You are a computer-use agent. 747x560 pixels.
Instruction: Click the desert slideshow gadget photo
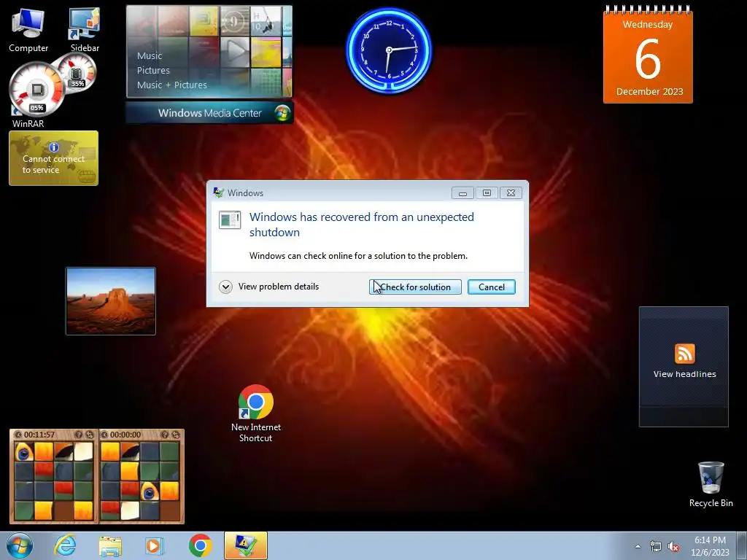111,301
